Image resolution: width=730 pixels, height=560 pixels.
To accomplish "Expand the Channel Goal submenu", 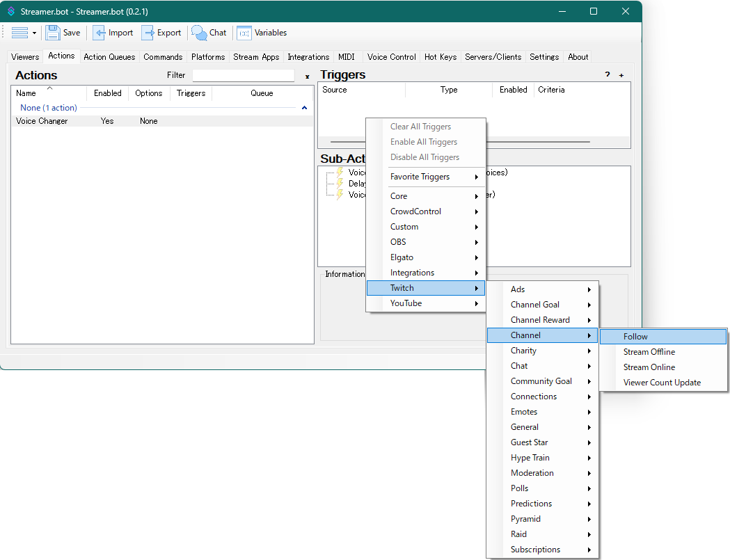I will [x=542, y=305].
